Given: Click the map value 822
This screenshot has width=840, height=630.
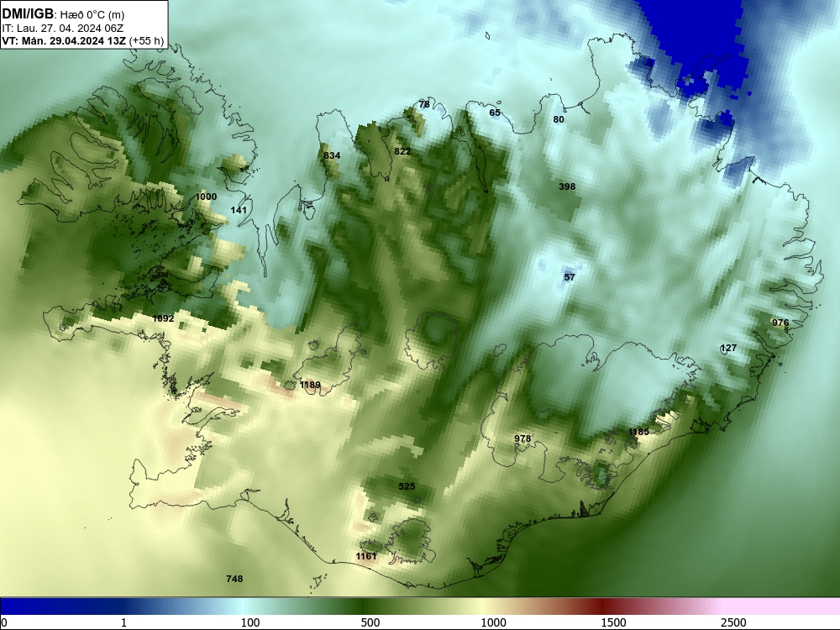Looking at the screenshot, I should 402,151.
